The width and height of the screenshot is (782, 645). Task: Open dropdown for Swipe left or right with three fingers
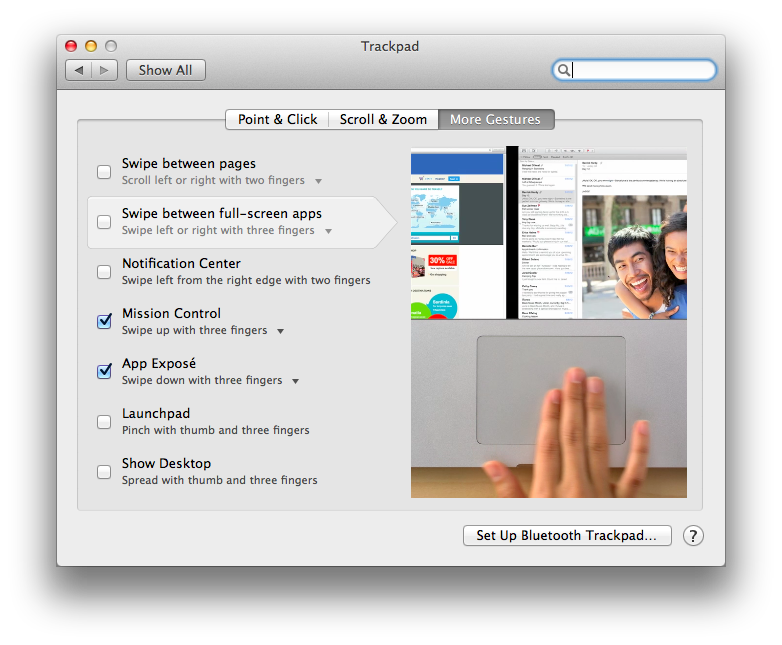click(x=328, y=231)
